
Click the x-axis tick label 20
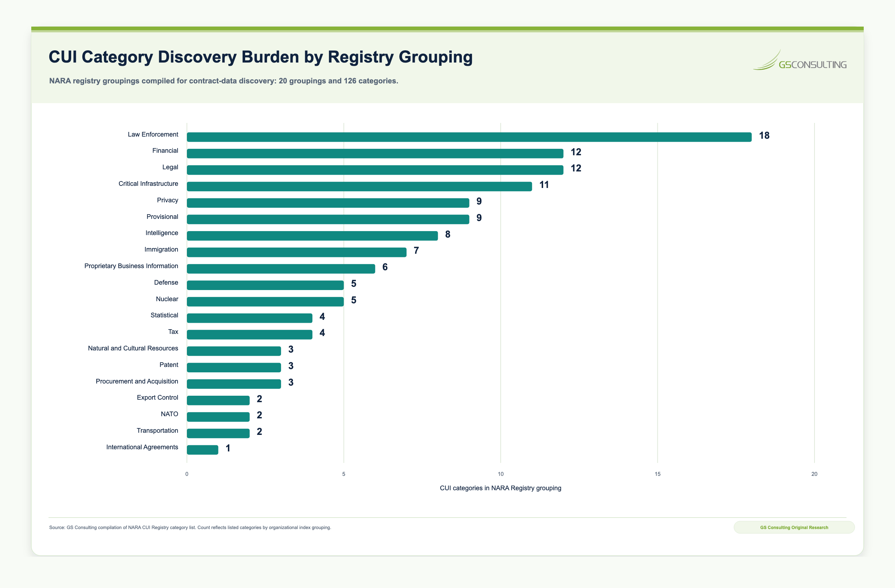tap(814, 474)
